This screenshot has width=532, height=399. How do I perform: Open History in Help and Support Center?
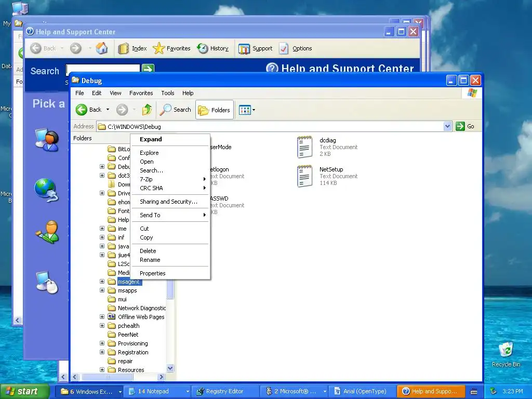click(x=212, y=48)
